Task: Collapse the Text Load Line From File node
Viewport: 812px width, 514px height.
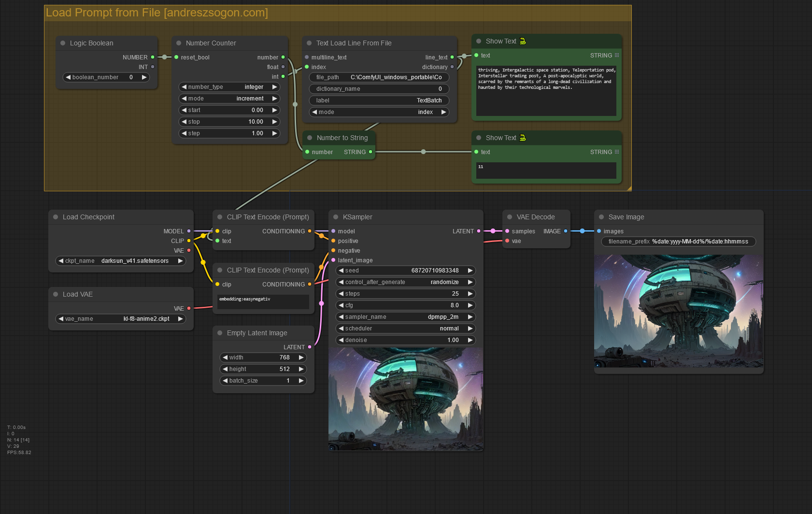Action: pyautogui.click(x=309, y=43)
